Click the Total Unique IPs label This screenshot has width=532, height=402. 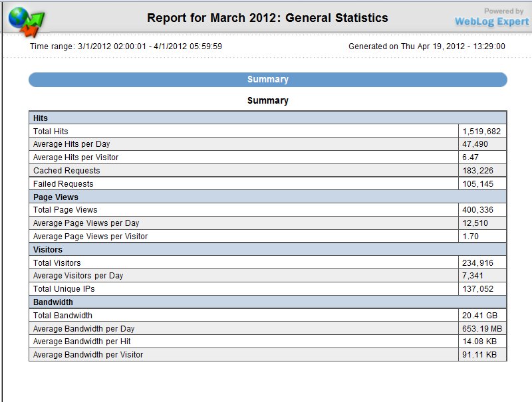click(x=64, y=289)
